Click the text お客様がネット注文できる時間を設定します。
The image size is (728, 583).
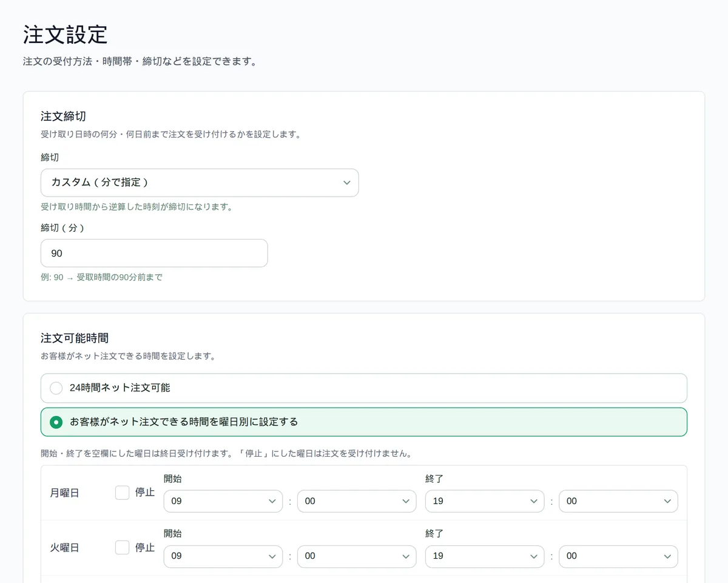click(x=128, y=356)
